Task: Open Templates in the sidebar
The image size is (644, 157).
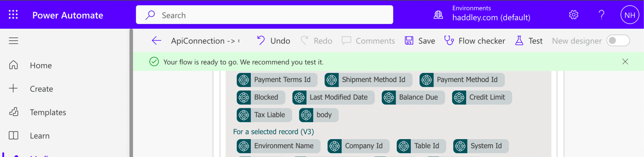Action: pos(48,112)
